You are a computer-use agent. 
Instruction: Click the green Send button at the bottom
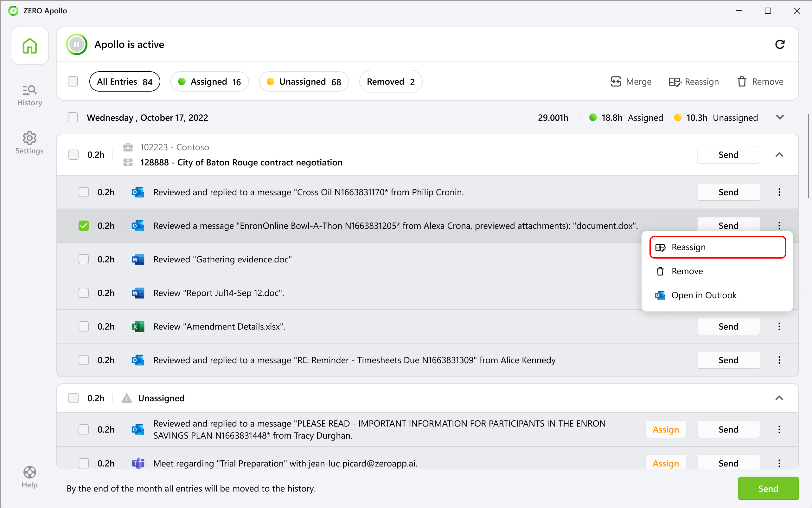tap(768, 488)
